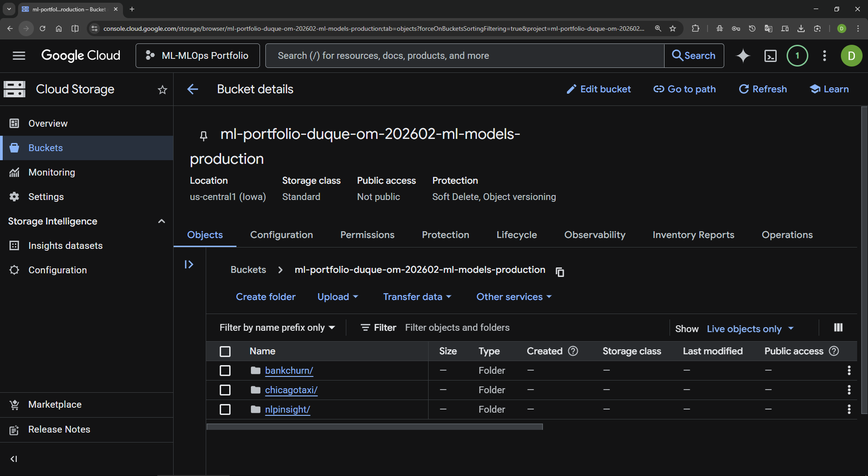Open Gemini AI assistant sparkle icon

[743, 56]
